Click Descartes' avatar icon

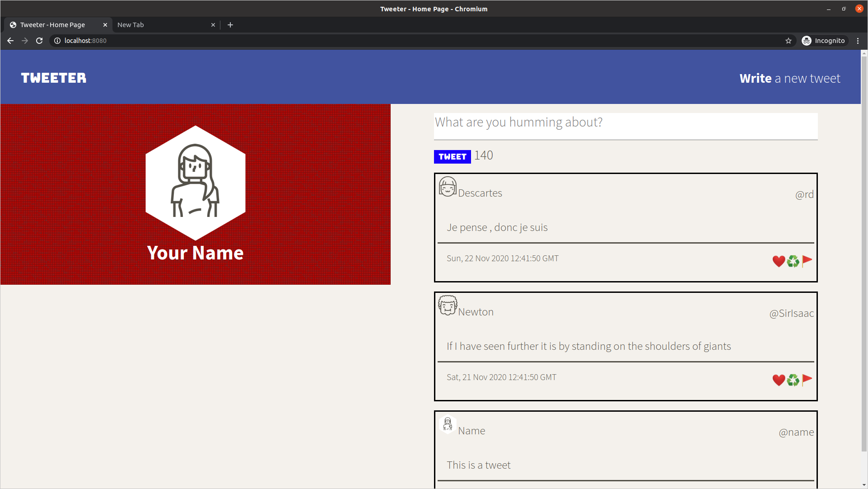tap(448, 187)
